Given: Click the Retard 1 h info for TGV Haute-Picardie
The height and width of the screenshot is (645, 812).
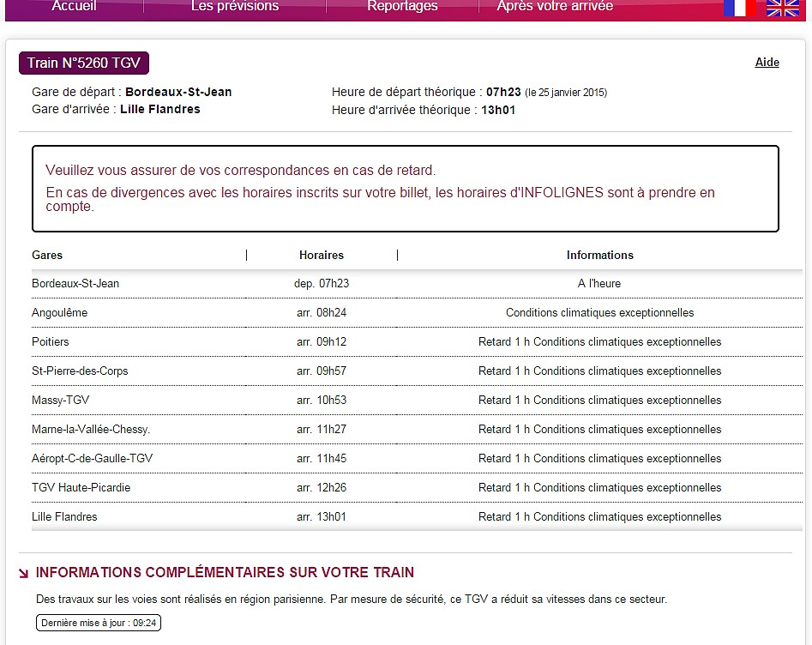Looking at the screenshot, I should click(599, 487).
